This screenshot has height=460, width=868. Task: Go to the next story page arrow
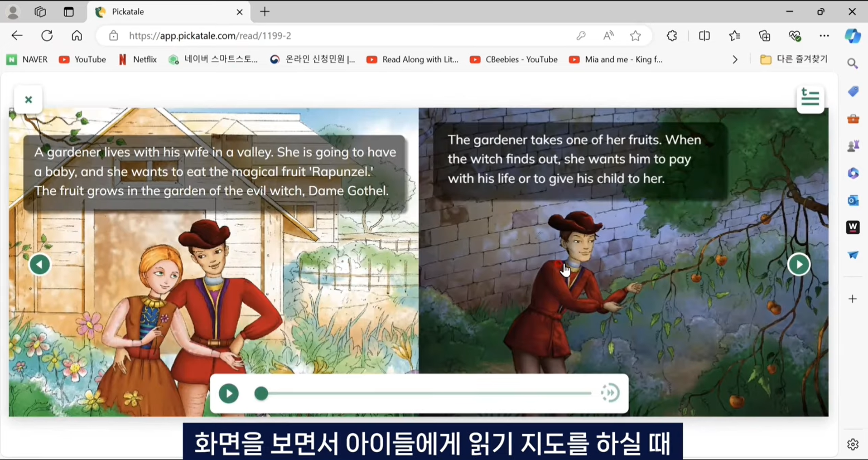pyautogui.click(x=799, y=265)
